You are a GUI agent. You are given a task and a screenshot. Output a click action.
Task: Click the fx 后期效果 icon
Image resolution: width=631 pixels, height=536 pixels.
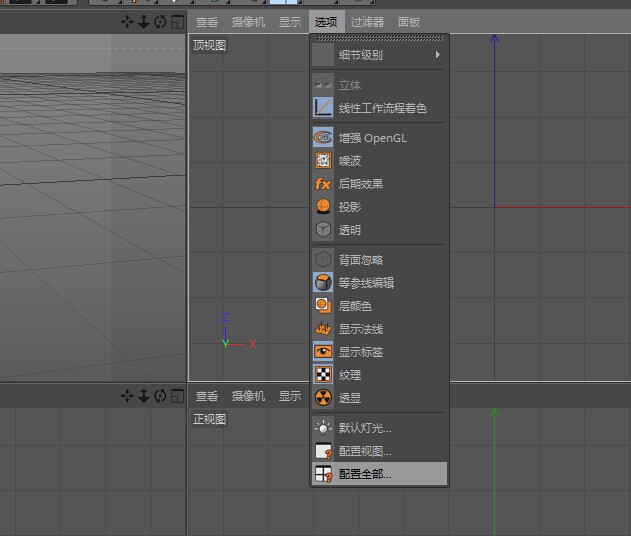pyautogui.click(x=323, y=184)
